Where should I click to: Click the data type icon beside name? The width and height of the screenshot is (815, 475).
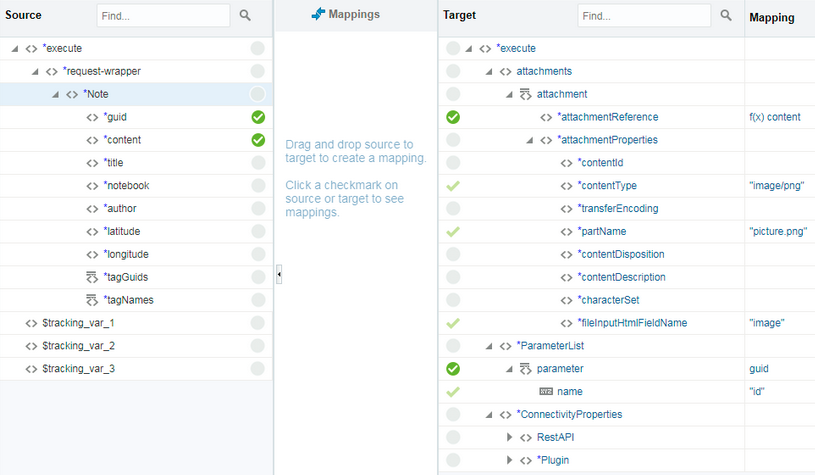(x=546, y=391)
